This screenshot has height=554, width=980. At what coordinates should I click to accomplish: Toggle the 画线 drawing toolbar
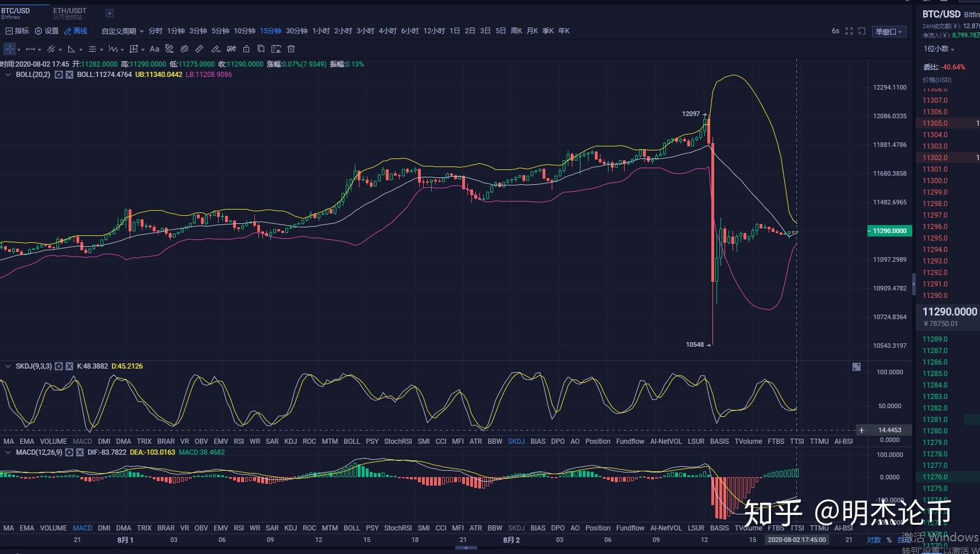click(76, 31)
